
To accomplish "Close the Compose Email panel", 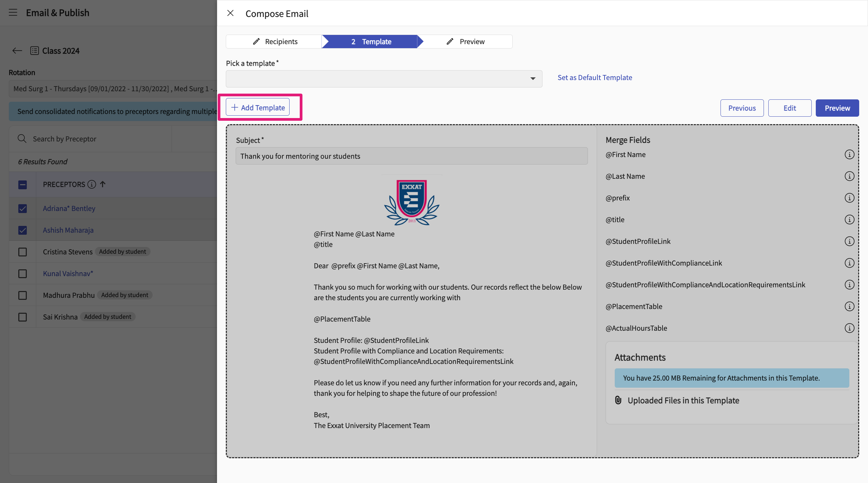I will tap(230, 13).
